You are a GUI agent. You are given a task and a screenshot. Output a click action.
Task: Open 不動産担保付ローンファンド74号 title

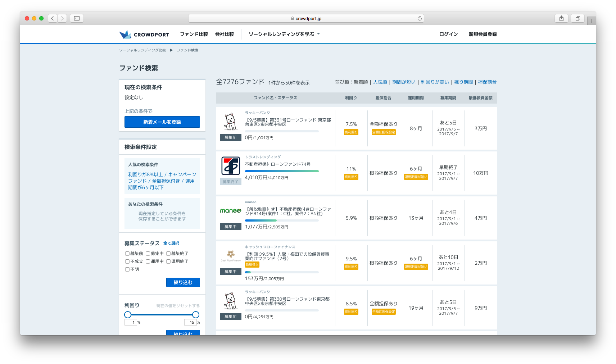(278, 164)
